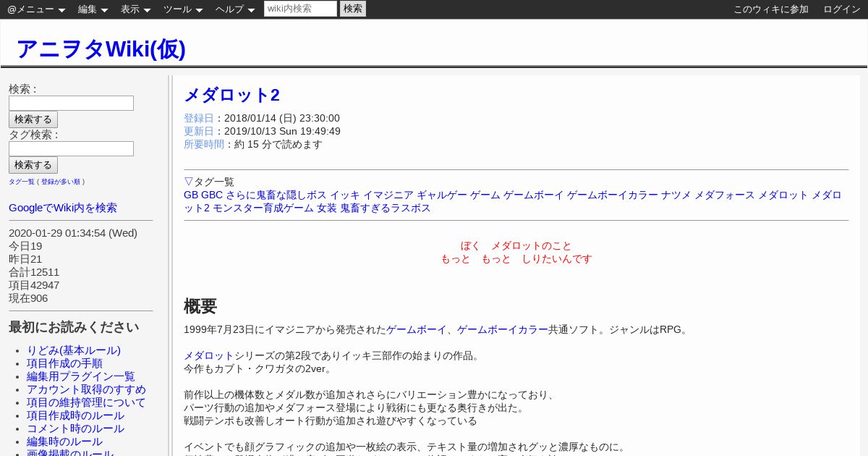Click the メダロット2 page title link
Viewport: 868px width, 456px height.
click(x=231, y=95)
